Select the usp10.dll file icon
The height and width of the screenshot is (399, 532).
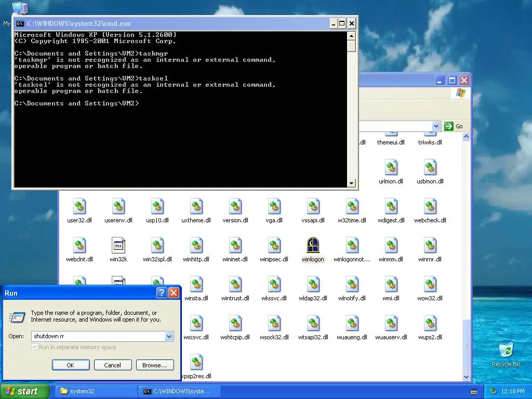(157, 207)
